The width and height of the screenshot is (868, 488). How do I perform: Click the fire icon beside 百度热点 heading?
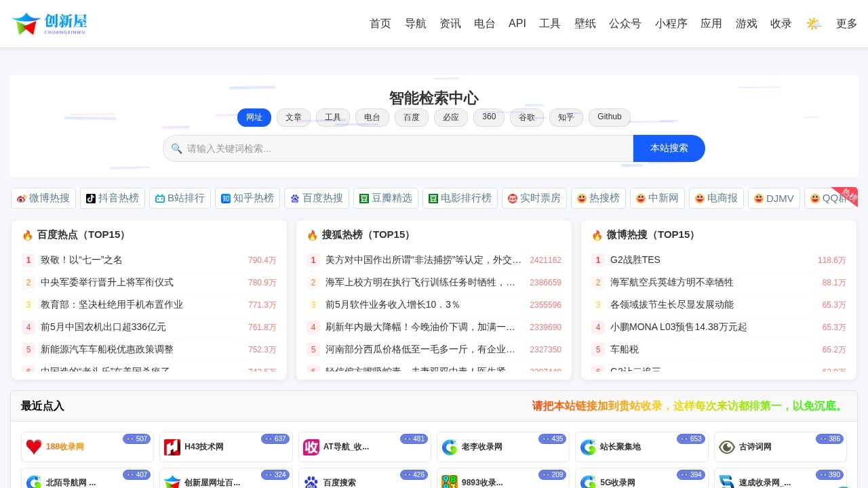coord(28,235)
